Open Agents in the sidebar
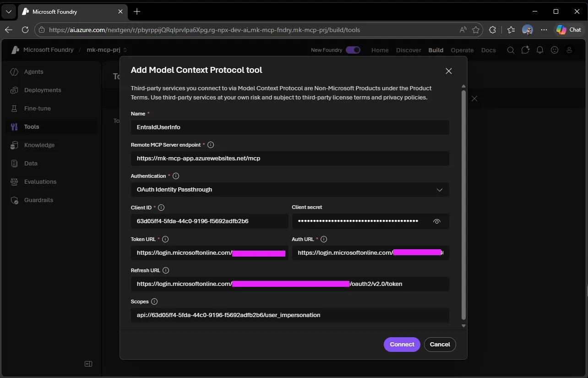 click(x=51, y=72)
